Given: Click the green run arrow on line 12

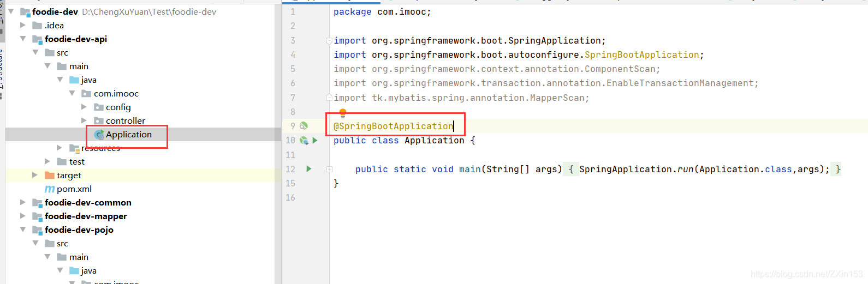Looking at the screenshot, I should click(309, 169).
